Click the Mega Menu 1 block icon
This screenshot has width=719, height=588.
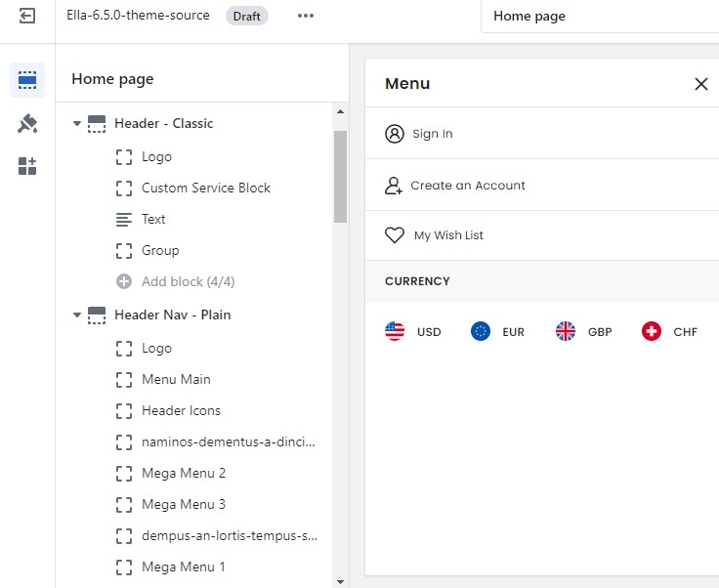click(x=124, y=567)
